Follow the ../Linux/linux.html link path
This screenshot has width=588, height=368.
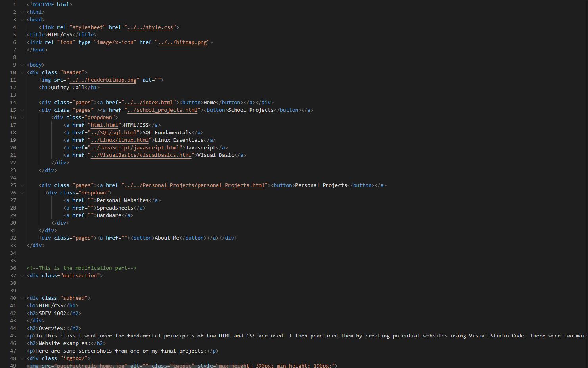120,140
